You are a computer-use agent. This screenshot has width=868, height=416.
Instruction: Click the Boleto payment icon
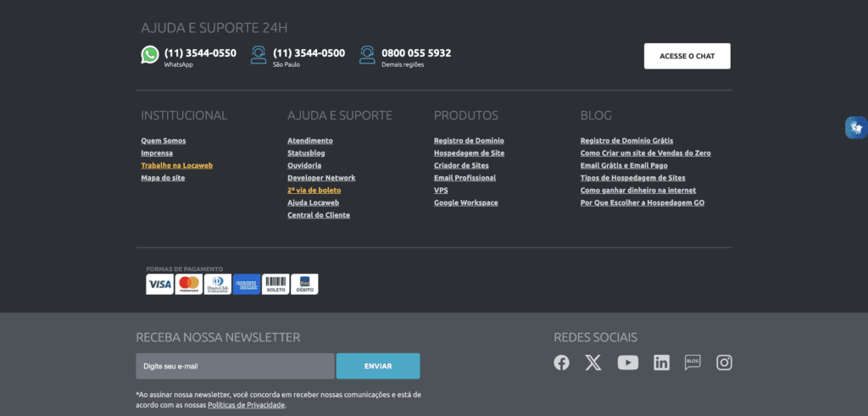point(275,285)
